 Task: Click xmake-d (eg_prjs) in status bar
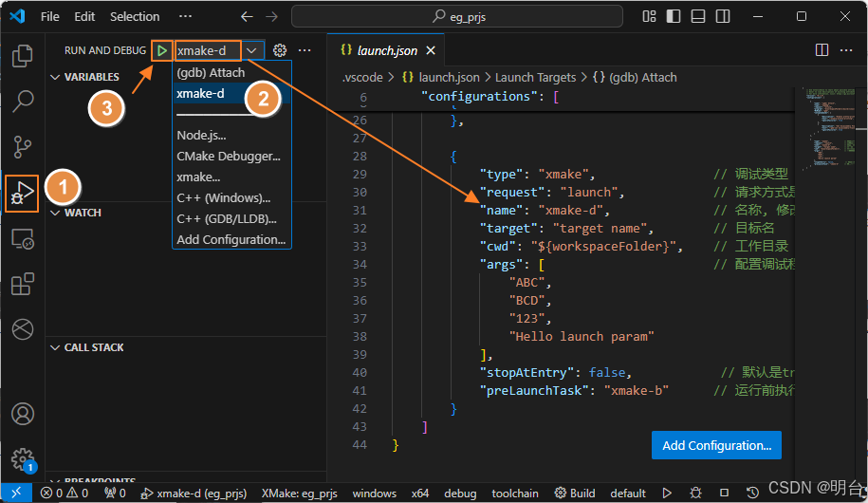click(x=194, y=493)
